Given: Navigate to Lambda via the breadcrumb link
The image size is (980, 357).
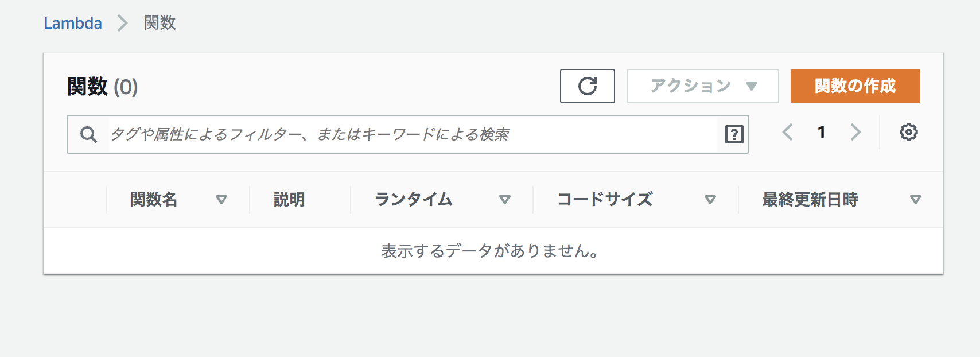Looking at the screenshot, I should [73, 23].
